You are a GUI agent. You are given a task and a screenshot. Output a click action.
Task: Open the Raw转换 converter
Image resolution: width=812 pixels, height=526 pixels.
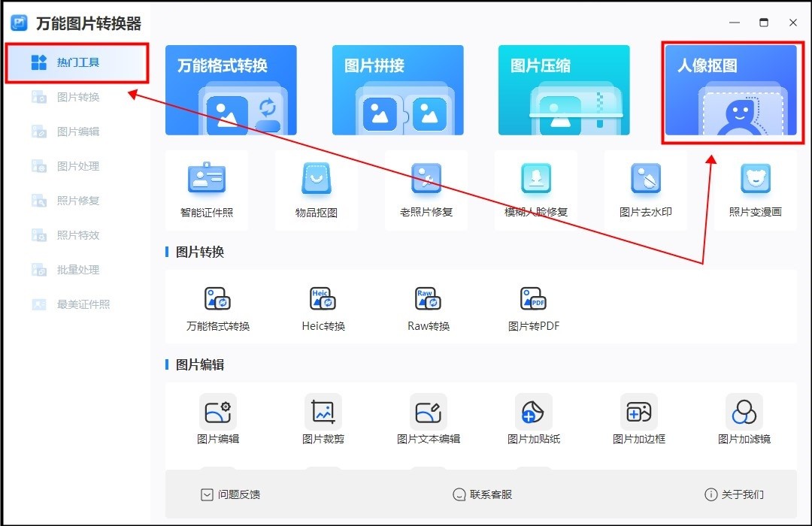pos(427,304)
